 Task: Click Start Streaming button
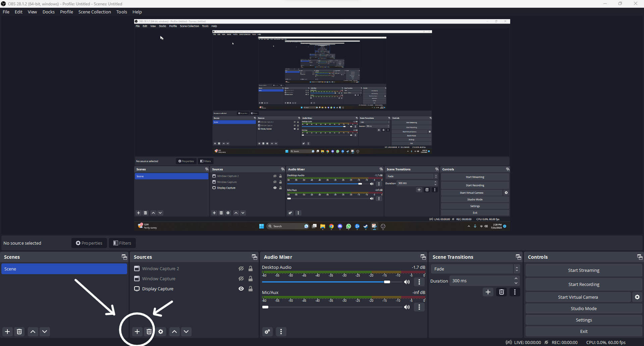(584, 270)
